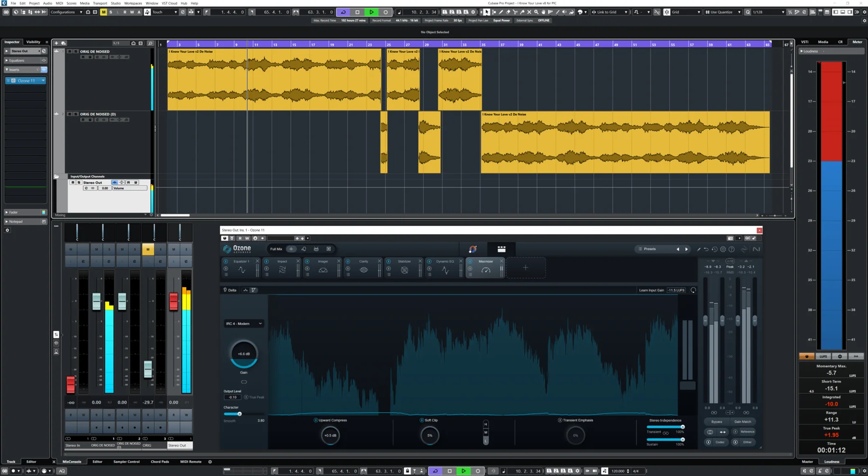The image size is (868, 476).
Task: Remove the Maximizer module via its X
Action: [x=502, y=261]
